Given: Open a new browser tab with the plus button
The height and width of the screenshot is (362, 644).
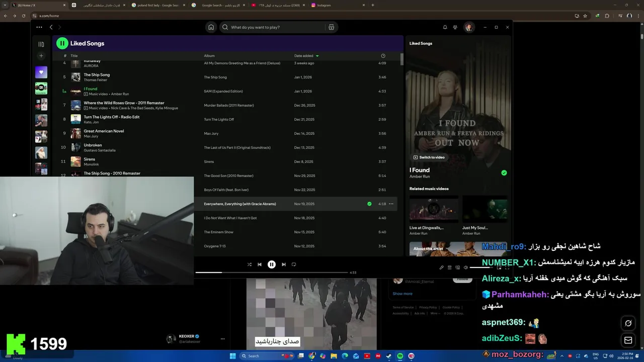Looking at the screenshot, I should click(x=373, y=5).
